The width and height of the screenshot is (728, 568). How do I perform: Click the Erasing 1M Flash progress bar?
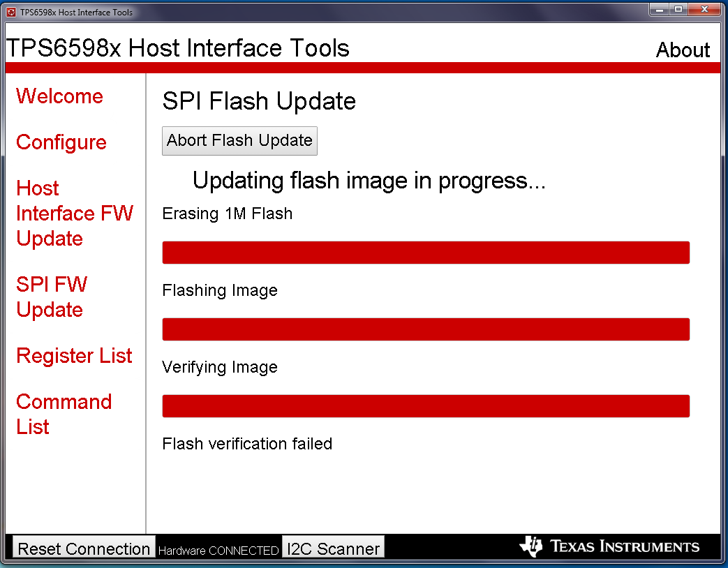click(x=426, y=253)
